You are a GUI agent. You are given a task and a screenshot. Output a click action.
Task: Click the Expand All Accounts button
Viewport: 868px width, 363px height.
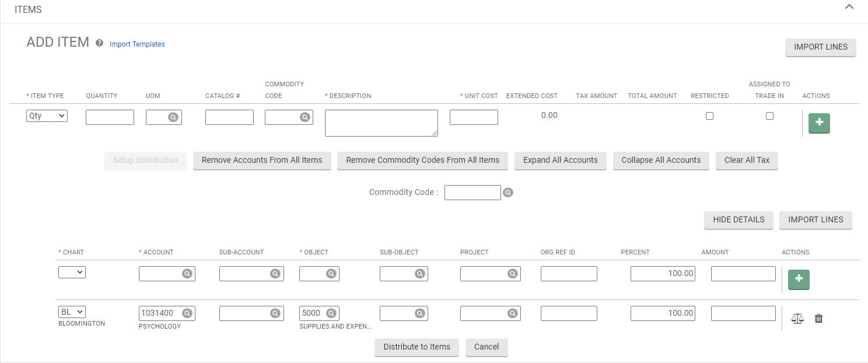click(x=560, y=160)
